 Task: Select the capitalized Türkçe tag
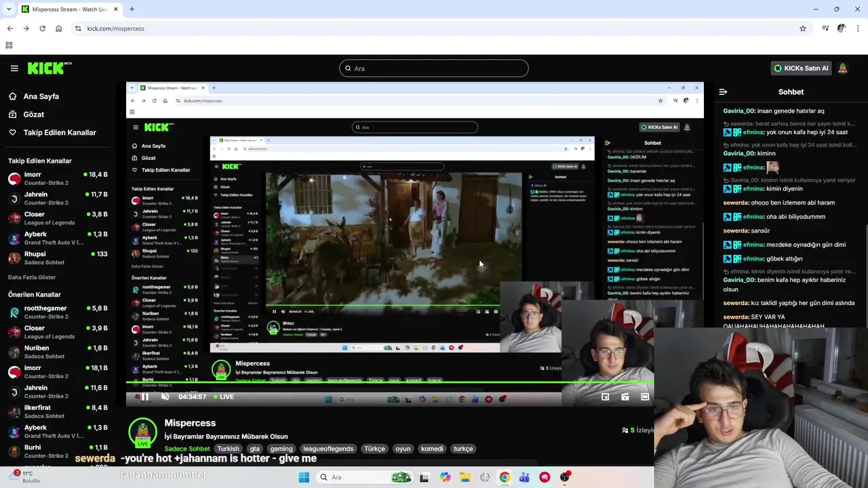(x=374, y=449)
